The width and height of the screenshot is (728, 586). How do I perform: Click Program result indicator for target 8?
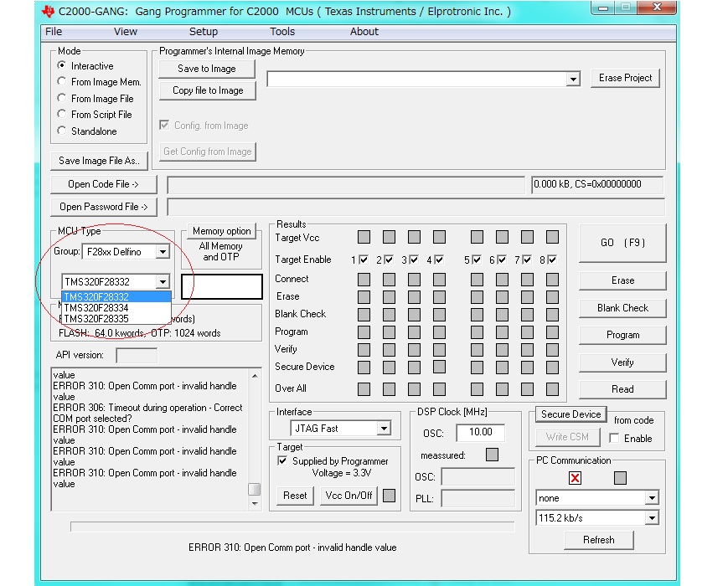tap(552, 332)
